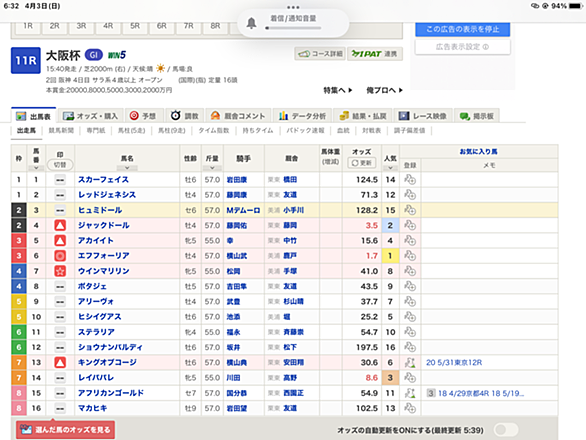Screen dimensions: 586x440
Task: Tap the notification bell icon
Action: point(251,23)
